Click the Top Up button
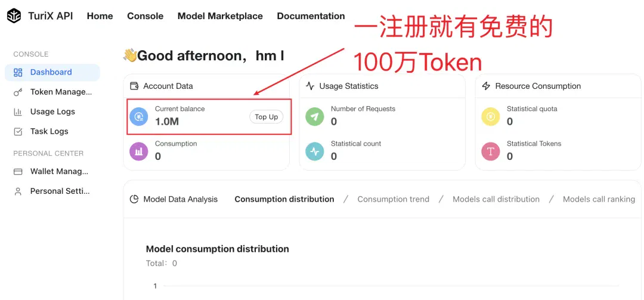Image resolution: width=644 pixels, height=300 pixels. pos(266,117)
